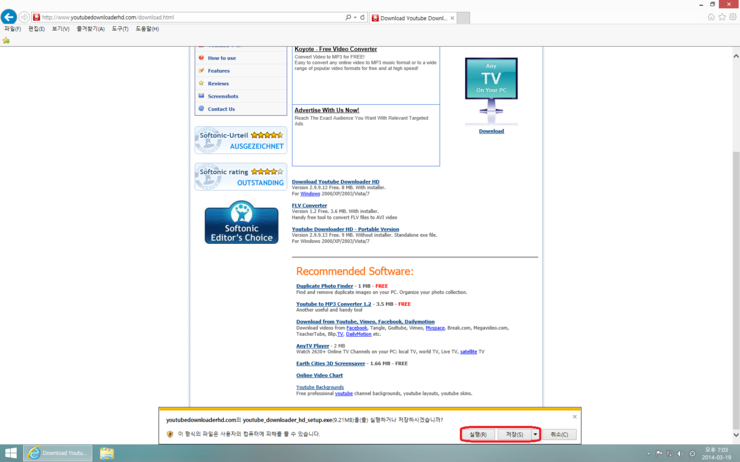Click Earth Cities 3D Screensaver link
The height and width of the screenshot is (462, 740).
click(330, 363)
